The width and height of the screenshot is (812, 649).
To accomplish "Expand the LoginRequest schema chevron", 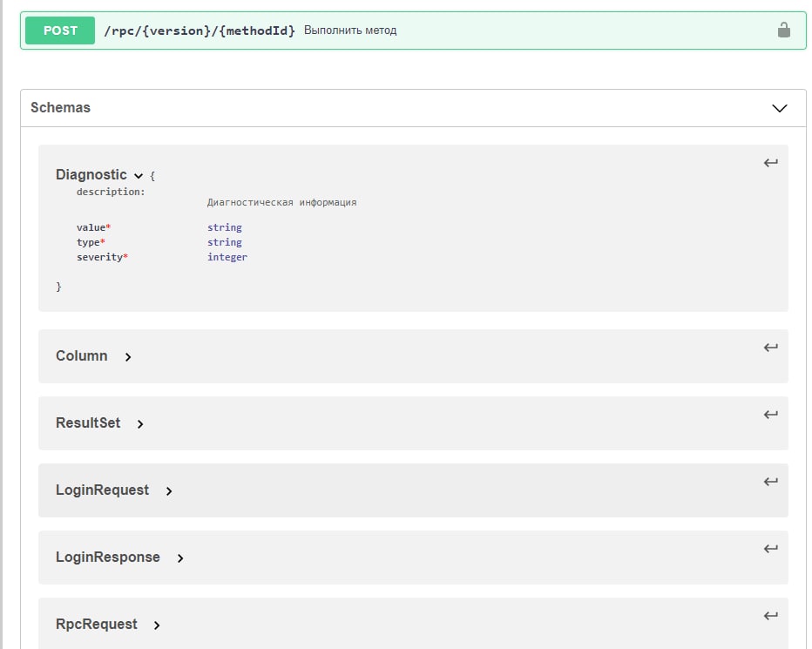I will 169,491.
